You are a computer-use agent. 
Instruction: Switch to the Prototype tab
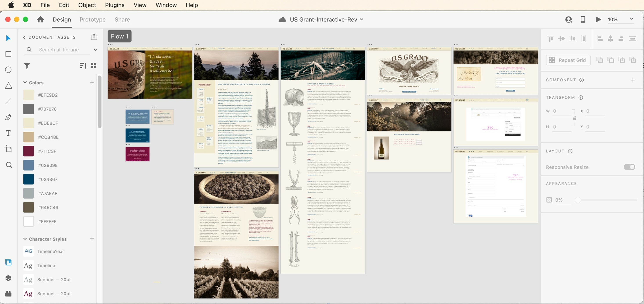92,19
